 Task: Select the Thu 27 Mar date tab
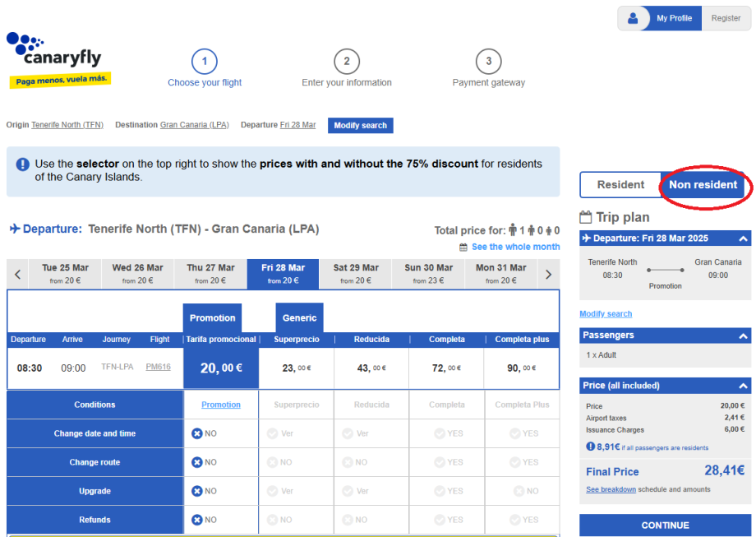coord(210,273)
